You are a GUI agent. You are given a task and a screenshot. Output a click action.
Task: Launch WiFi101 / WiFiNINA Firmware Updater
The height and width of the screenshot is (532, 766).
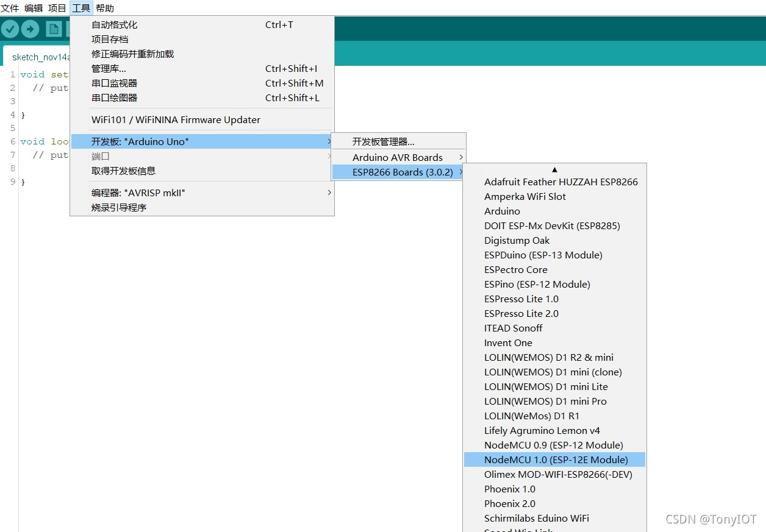pyautogui.click(x=202, y=120)
